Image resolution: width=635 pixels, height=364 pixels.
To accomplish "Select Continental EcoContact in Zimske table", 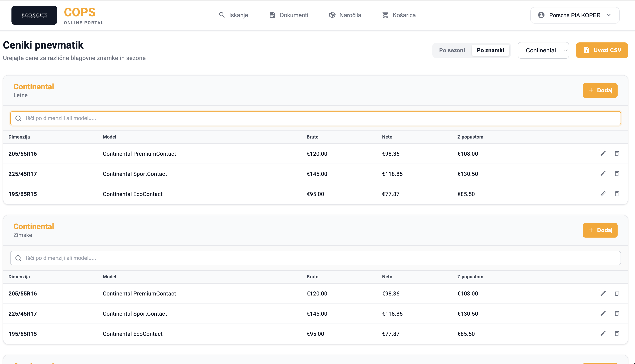I will click(132, 334).
